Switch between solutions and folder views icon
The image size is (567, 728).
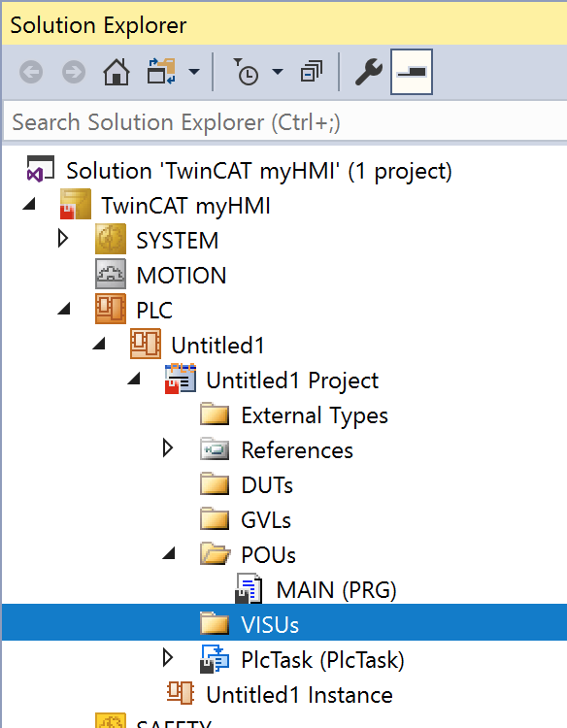point(161,71)
